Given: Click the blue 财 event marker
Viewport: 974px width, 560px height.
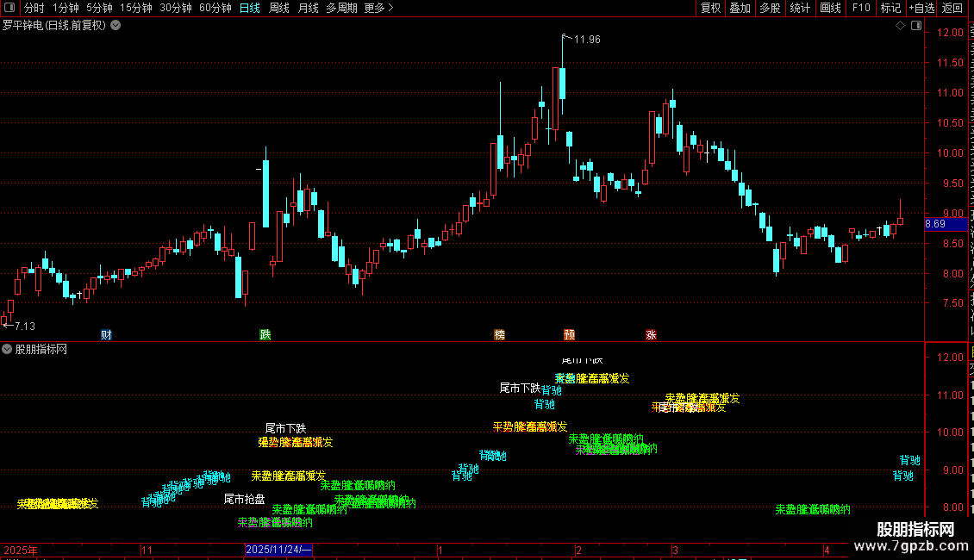Looking at the screenshot, I should coord(106,334).
